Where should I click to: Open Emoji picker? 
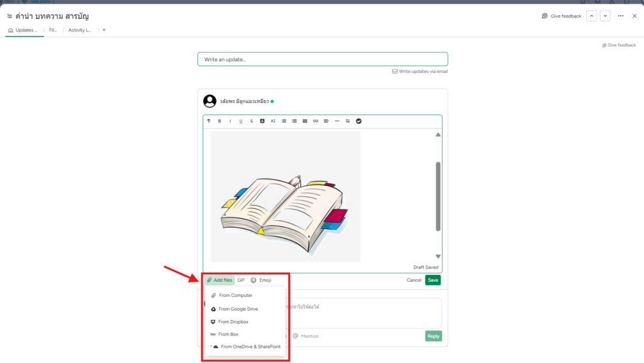261,280
